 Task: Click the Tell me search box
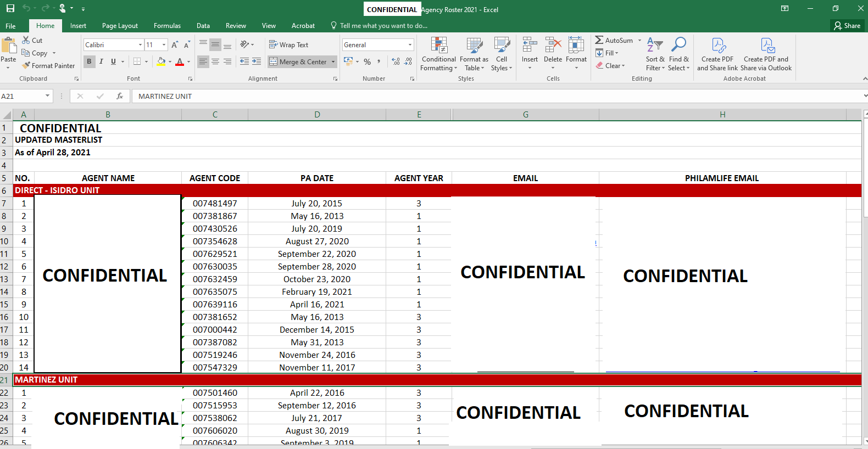(x=379, y=26)
